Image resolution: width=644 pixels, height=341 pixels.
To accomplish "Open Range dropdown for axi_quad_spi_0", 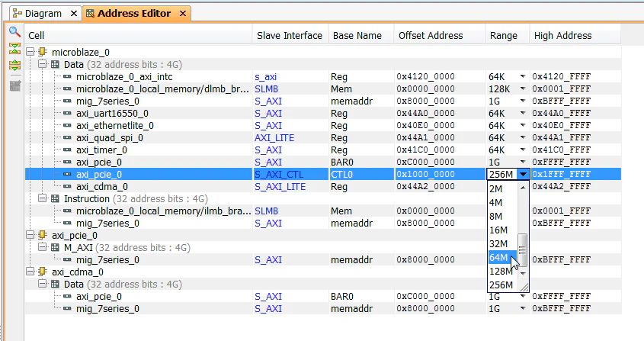I will tap(522, 137).
